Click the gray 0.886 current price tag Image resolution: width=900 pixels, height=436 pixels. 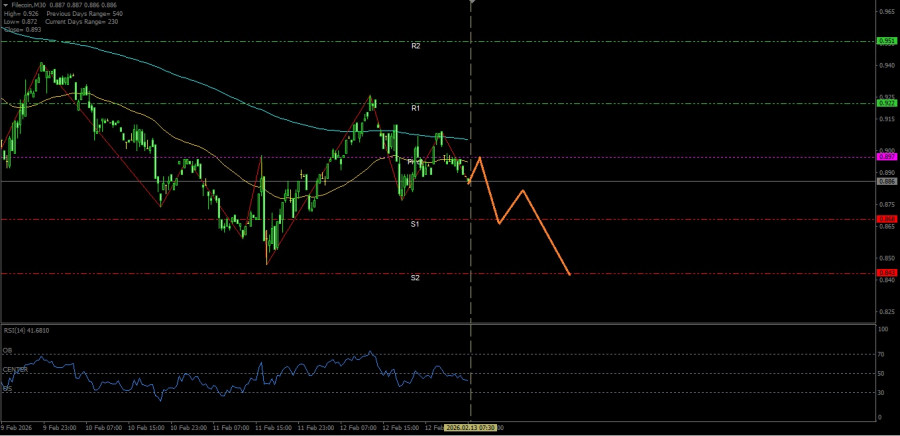click(x=886, y=181)
